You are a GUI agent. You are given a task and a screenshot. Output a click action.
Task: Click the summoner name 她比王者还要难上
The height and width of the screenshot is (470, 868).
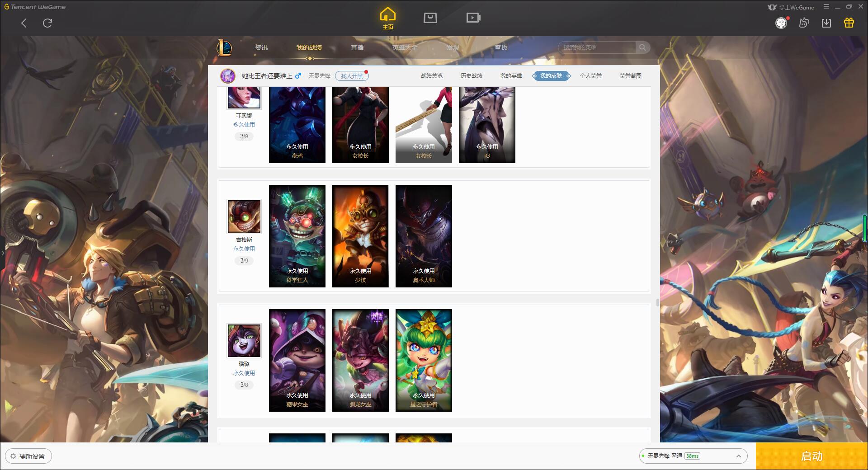[x=267, y=76]
